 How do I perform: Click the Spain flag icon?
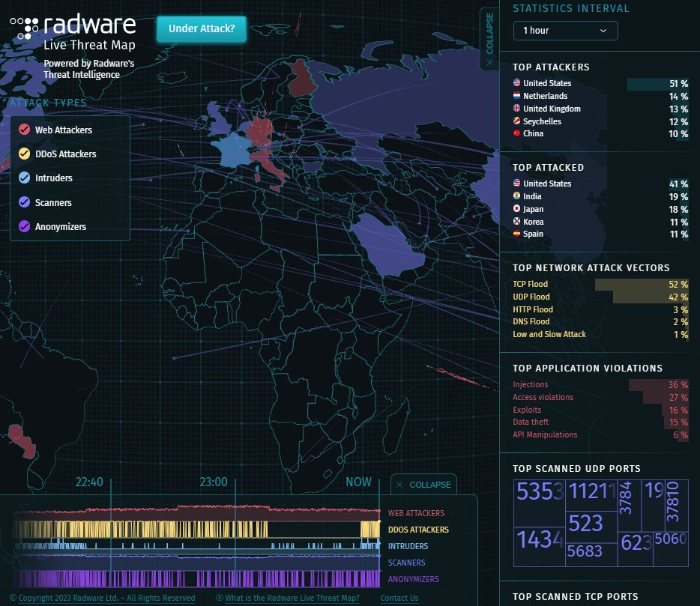(516, 234)
